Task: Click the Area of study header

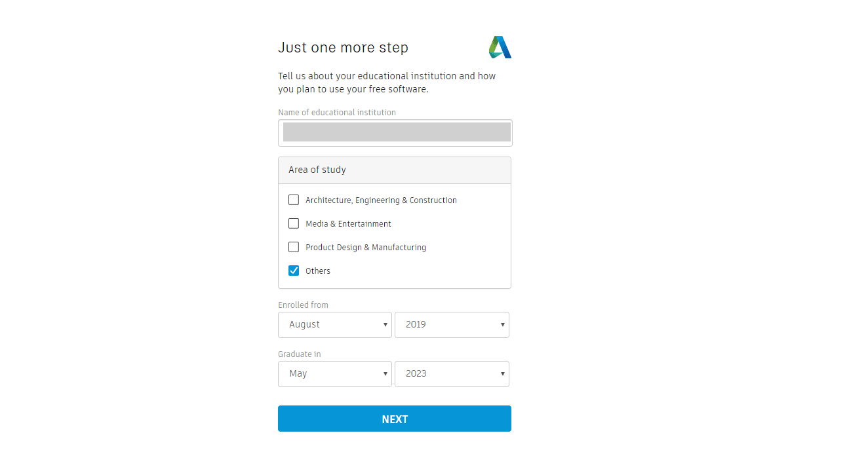Action: point(395,170)
